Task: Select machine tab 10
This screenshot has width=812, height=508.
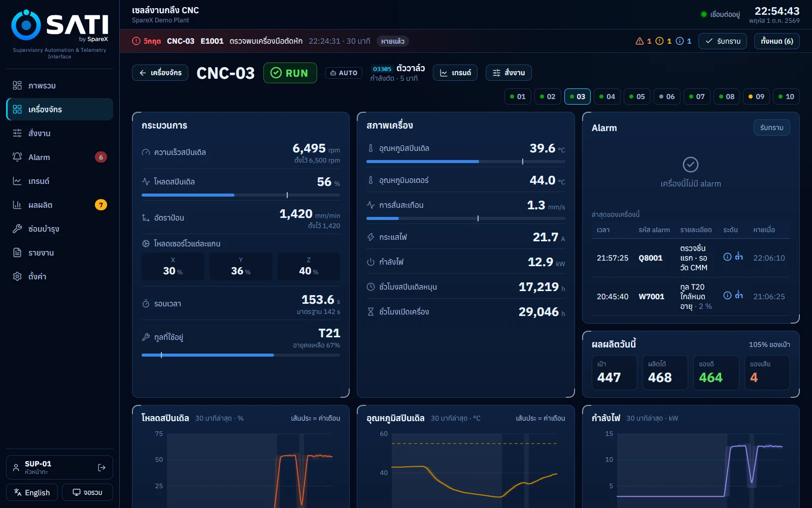Action: coord(786,97)
